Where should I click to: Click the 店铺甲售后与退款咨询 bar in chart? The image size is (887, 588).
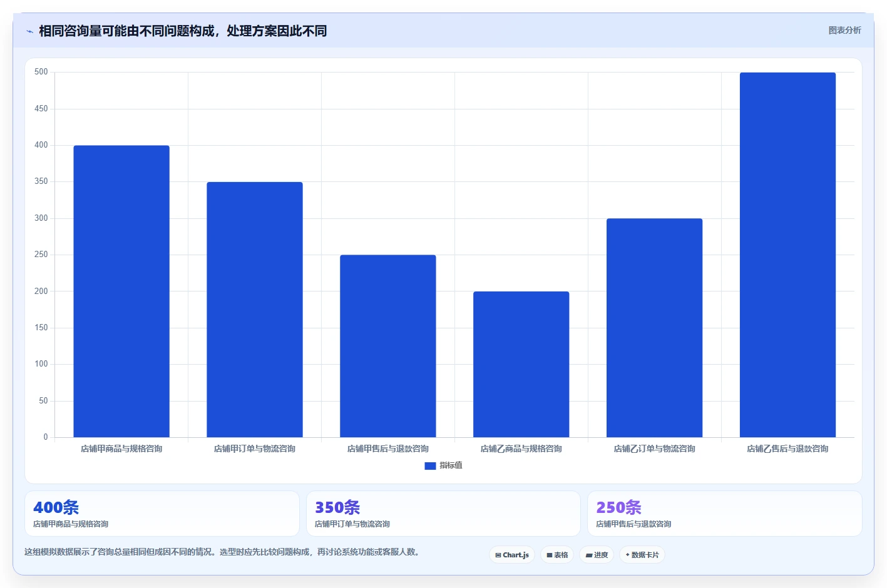pos(388,346)
